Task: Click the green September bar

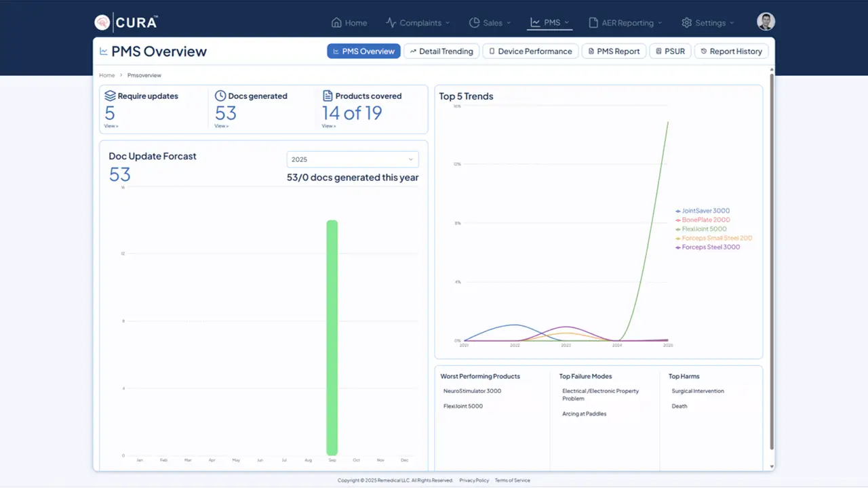Action: coord(332,338)
